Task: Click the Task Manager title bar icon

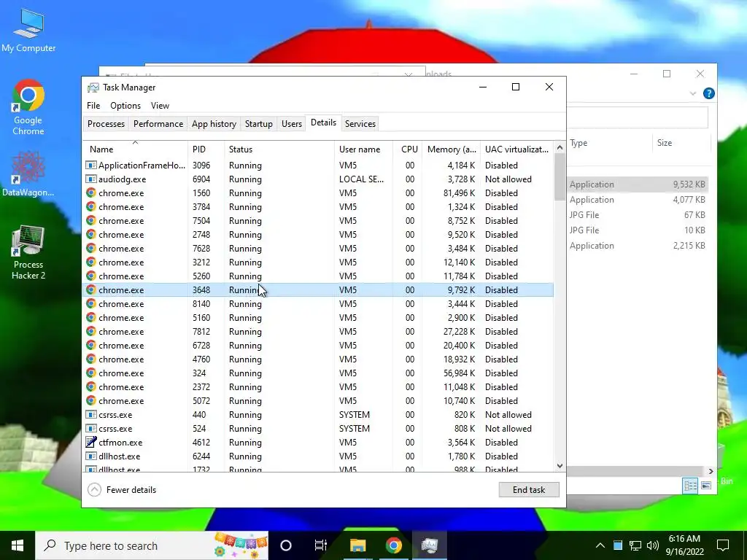Action: [x=93, y=87]
